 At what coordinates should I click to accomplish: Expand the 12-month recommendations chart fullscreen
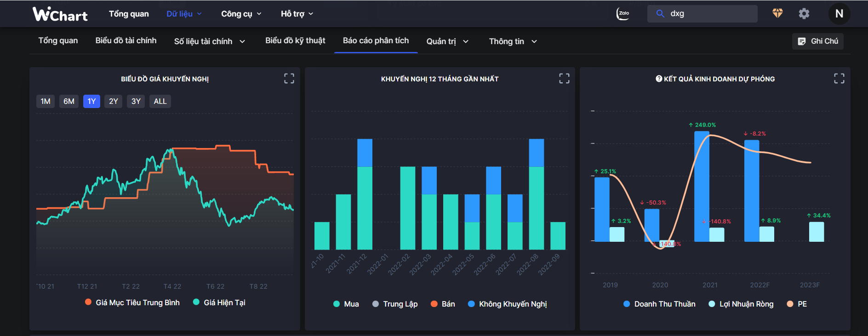tap(564, 79)
